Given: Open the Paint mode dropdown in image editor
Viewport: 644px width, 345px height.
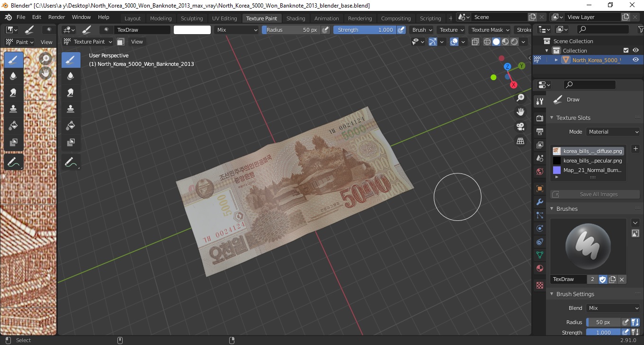Looking at the screenshot, I should click(19, 42).
